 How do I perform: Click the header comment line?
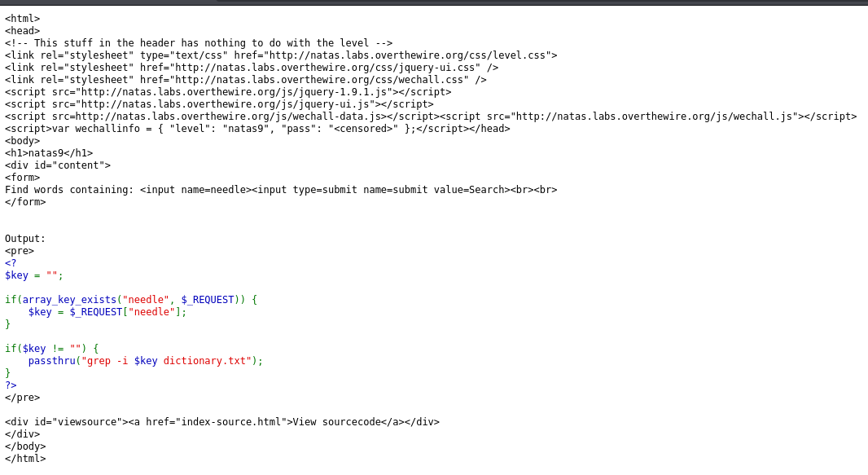tap(199, 43)
